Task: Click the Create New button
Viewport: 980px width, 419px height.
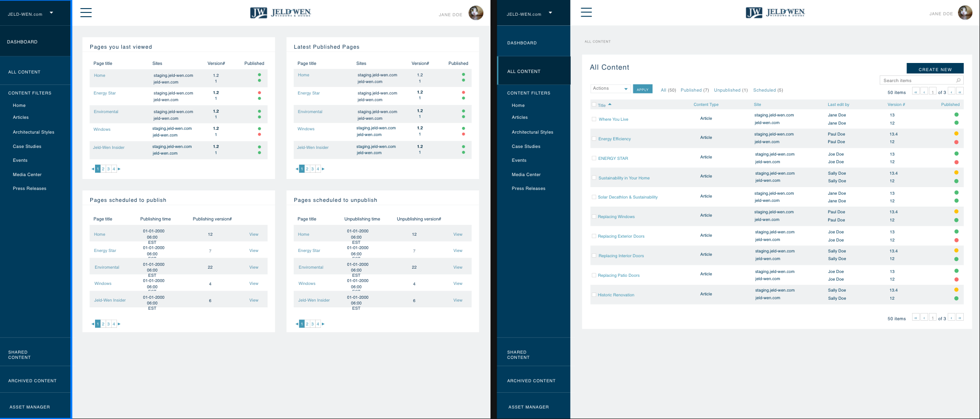Action: coord(935,69)
